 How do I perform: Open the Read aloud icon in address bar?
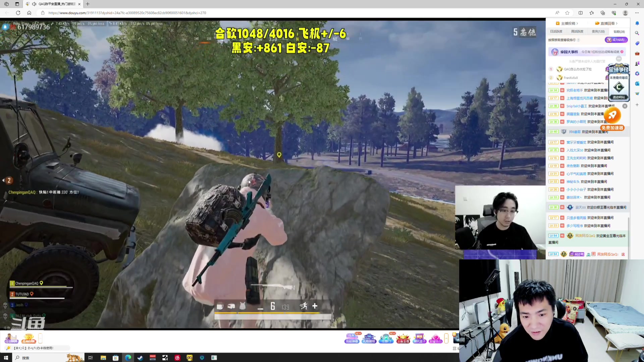coord(557,13)
